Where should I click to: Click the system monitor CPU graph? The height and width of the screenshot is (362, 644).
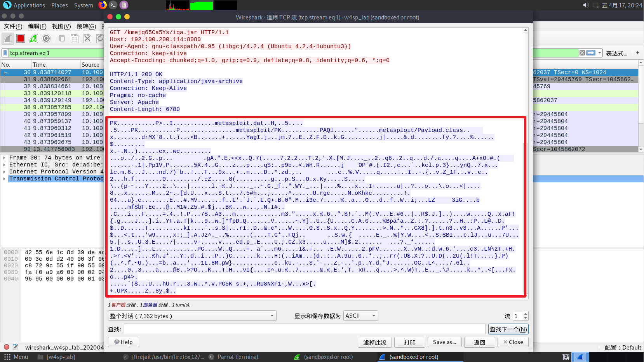[178, 5]
